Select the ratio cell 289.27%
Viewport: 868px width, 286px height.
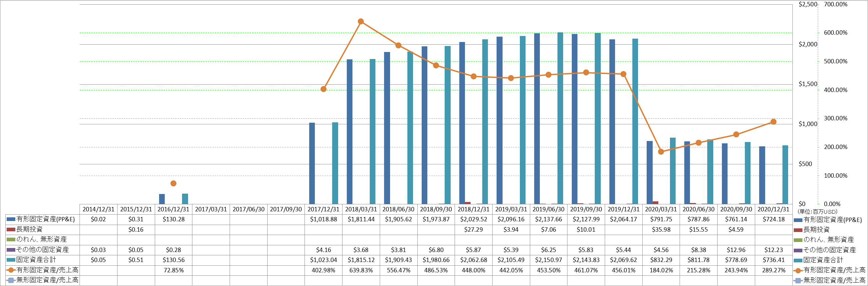coord(773,270)
